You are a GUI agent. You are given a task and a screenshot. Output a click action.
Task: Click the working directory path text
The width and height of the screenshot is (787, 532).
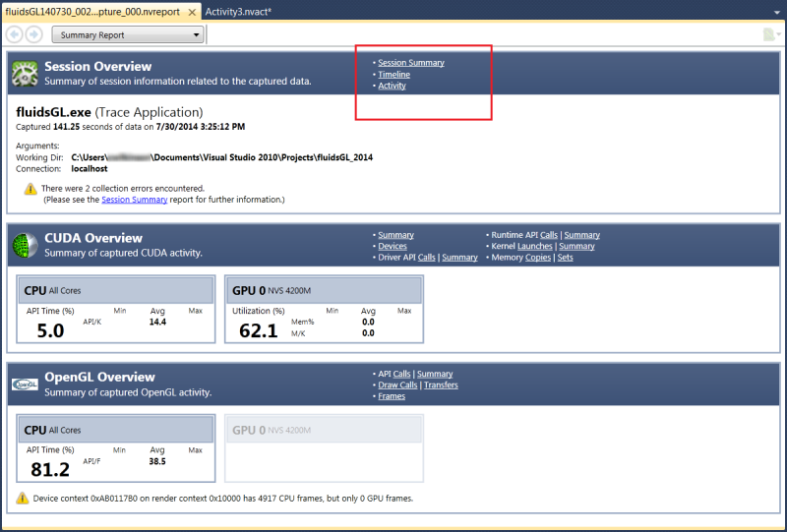click(222, 157)
